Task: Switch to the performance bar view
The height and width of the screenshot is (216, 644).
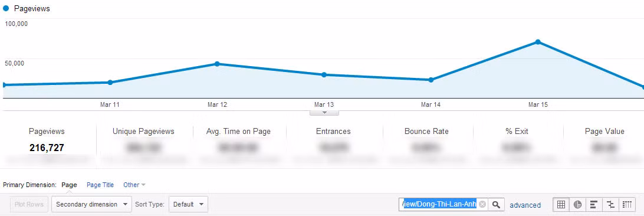Action: pos(594,205)
